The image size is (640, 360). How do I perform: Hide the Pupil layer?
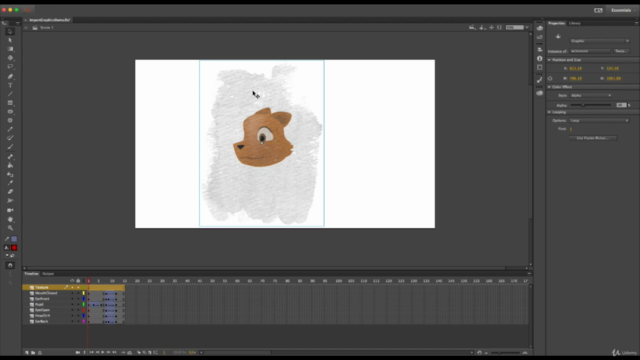click(72, 304)
